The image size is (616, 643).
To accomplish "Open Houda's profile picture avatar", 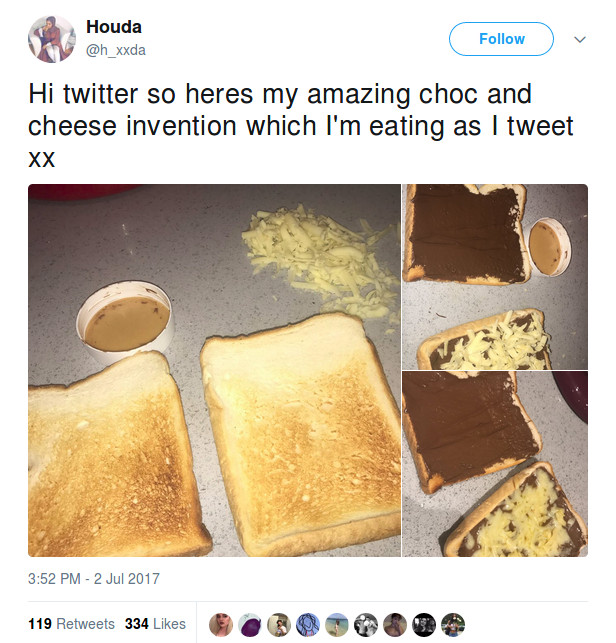I will 52,39.
